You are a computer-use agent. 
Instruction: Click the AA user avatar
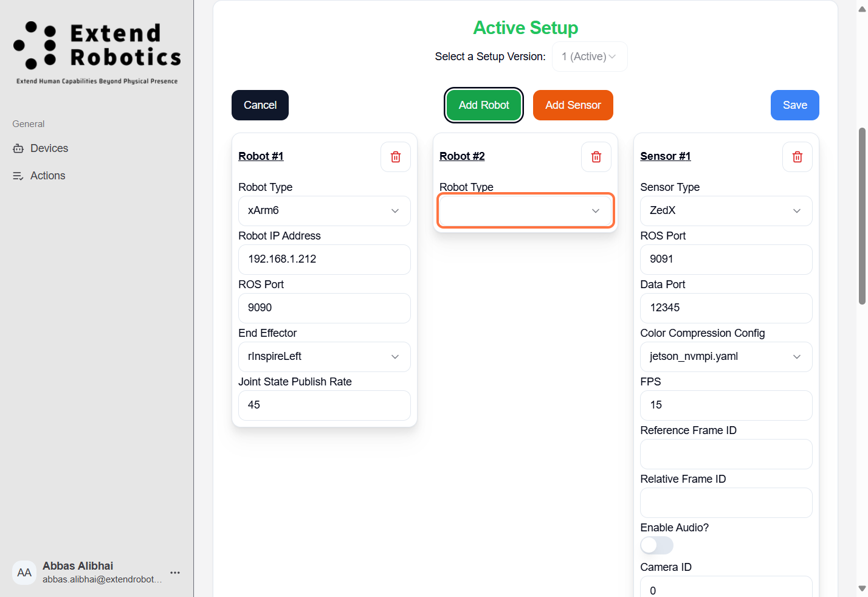click(x=24, y=573)
